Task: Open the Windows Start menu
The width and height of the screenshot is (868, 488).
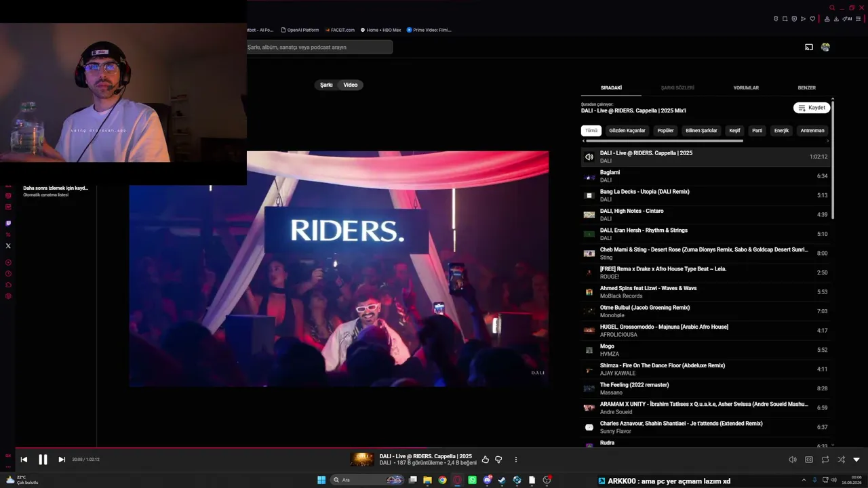Action: pyautogui.click(x=321, y=480)
